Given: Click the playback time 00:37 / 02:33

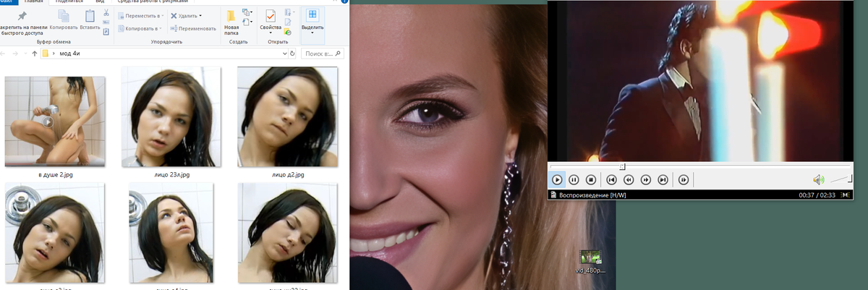Looking at the screenshot, I should pos(817,195).
